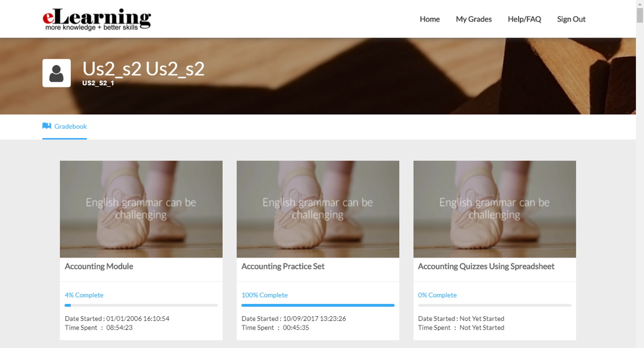Select the Accounting Practice Set course title
Image resolution: width=644 pixels, height=348 pixels.
point(283,266)
